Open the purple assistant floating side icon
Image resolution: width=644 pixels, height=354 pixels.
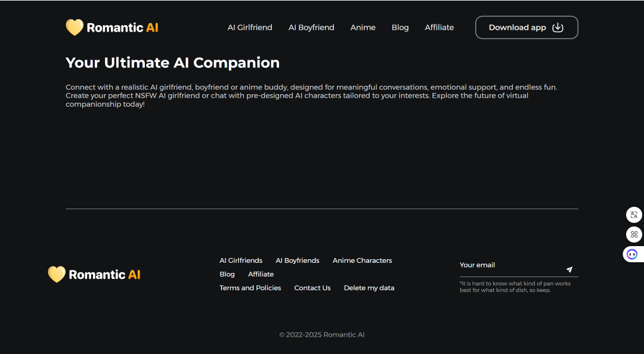point(633,254)
